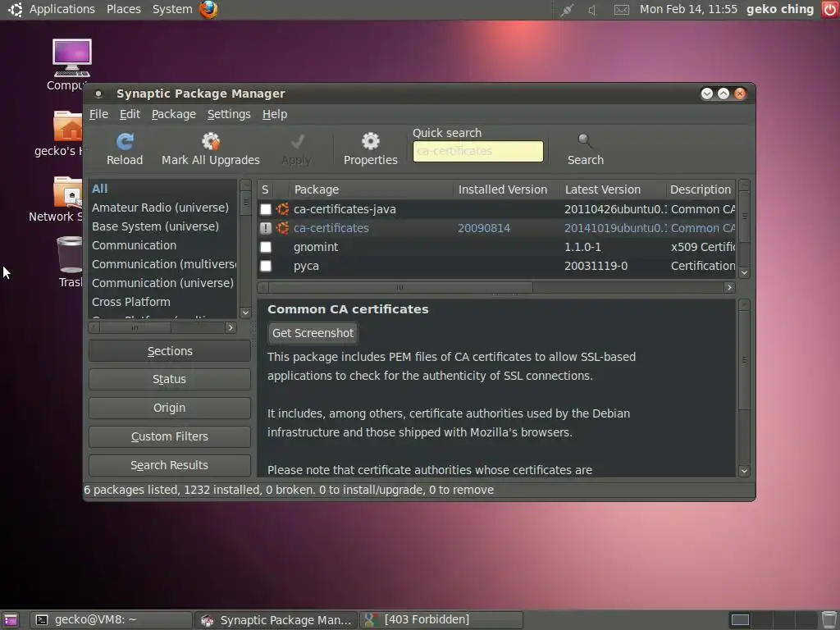
Task: Click the Synaptic window menu dot icon
Action: click(98, 94)
